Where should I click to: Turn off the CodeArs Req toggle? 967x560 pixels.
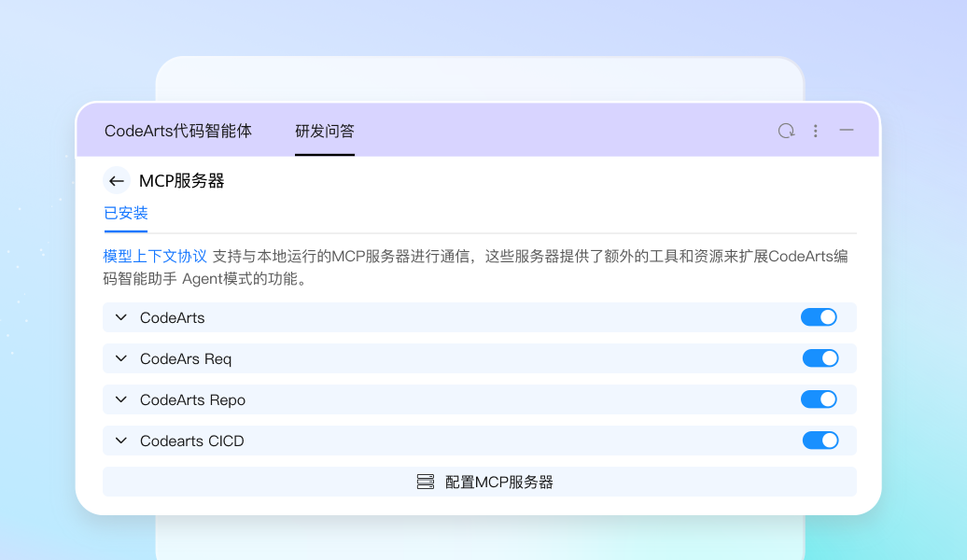click(820, 358)
